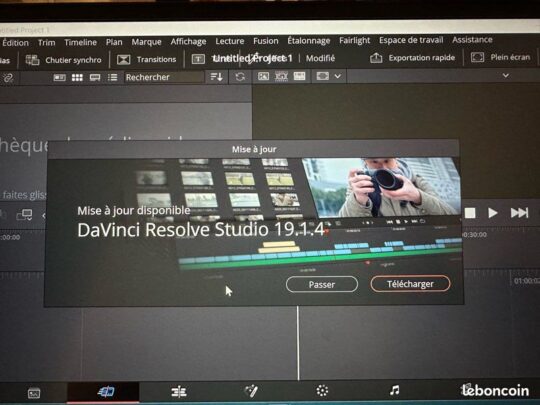This screenshot has width=540, height=405.
Task: Open the Fairlight menu in menu bar
Action: pyautogui.click(x=354, y=40)
